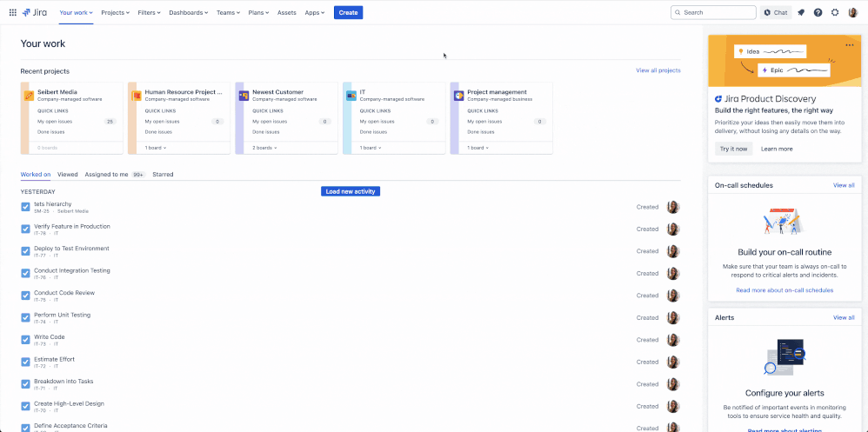Viewport: 868px width, 432px height.
Task: Click Try it now button
Action: pos(733,149)
